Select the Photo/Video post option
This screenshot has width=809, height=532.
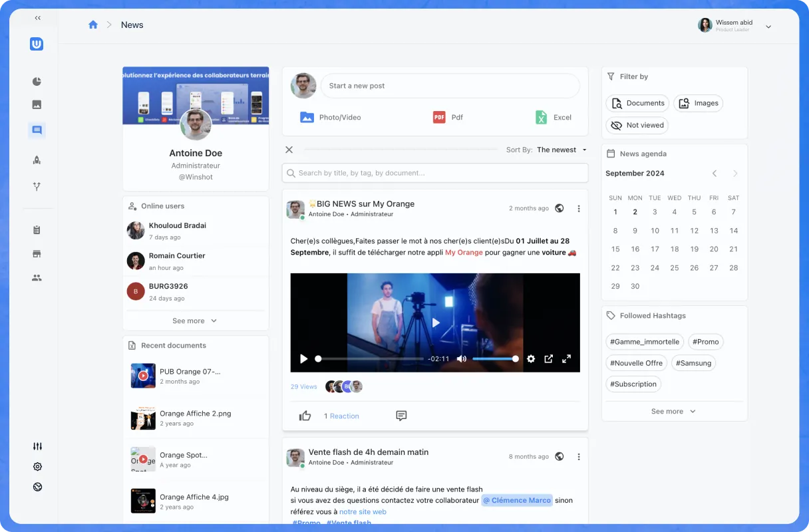click(331, 117)
